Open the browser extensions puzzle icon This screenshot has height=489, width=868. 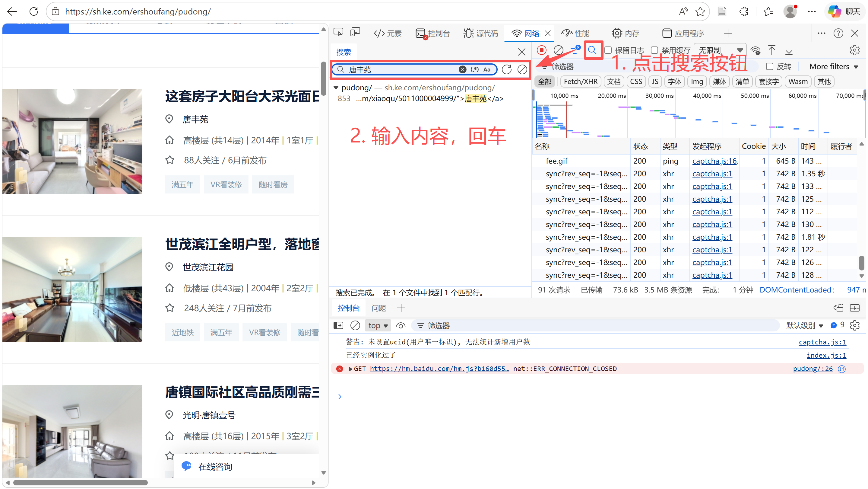[744, 11]
